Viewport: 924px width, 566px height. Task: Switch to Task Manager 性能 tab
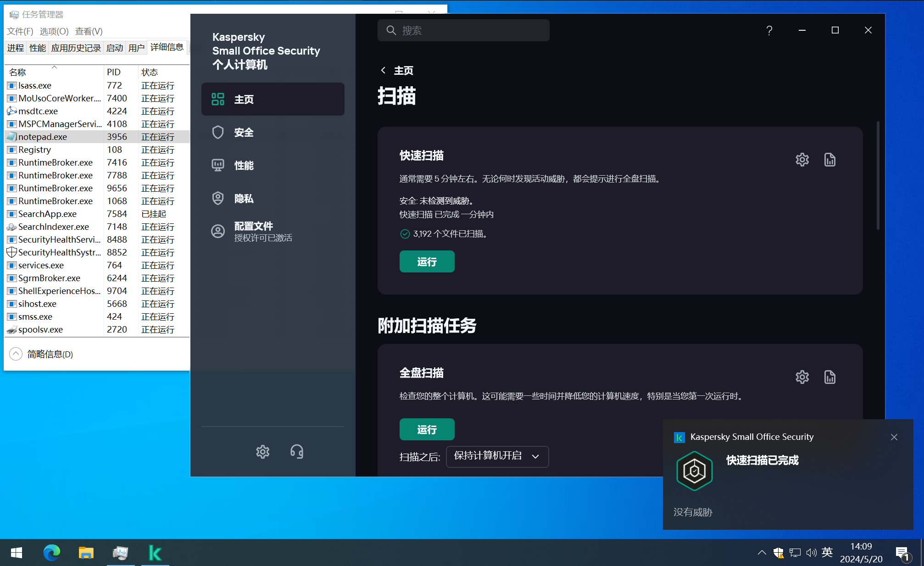click(x=37, y=48)
